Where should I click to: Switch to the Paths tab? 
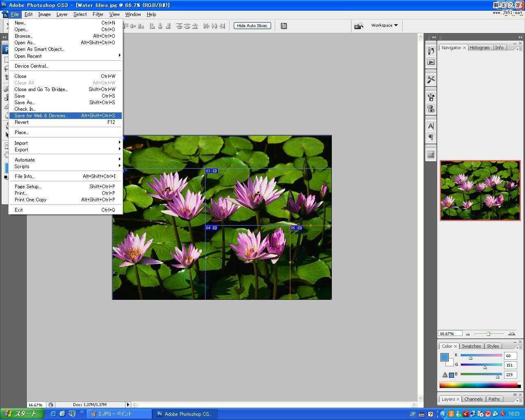click(x=494, y=399)
